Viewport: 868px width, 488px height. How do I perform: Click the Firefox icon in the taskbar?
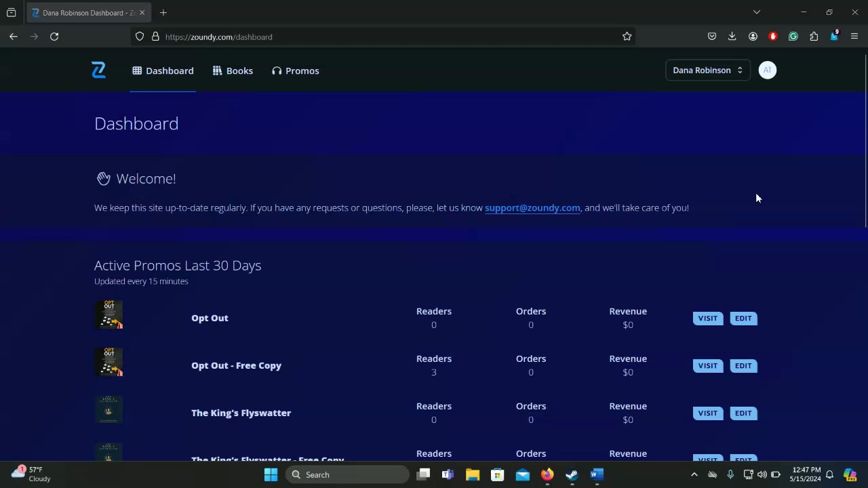coord(547,474)
